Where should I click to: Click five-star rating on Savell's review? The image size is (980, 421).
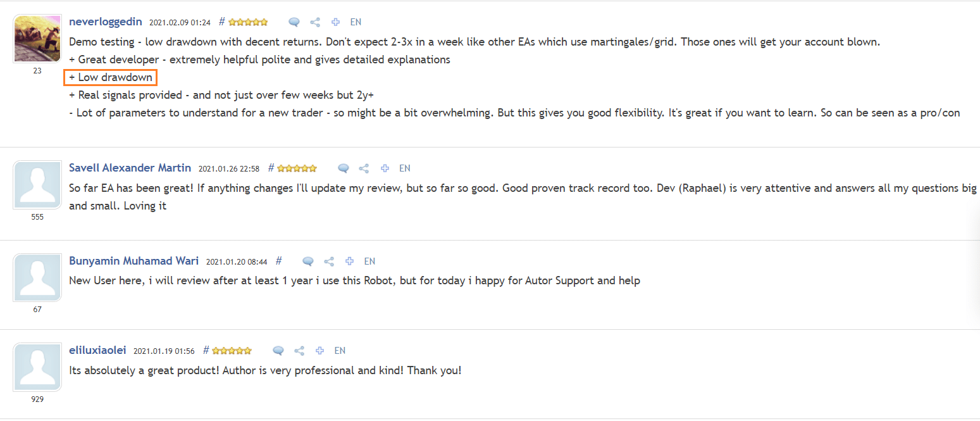[x=297, y=168]
